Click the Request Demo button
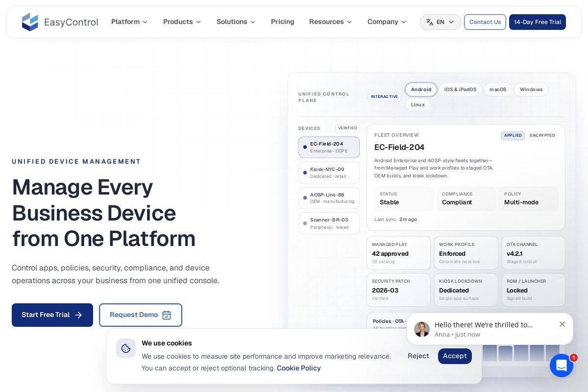The image size is (588, 392). point(141,315)
